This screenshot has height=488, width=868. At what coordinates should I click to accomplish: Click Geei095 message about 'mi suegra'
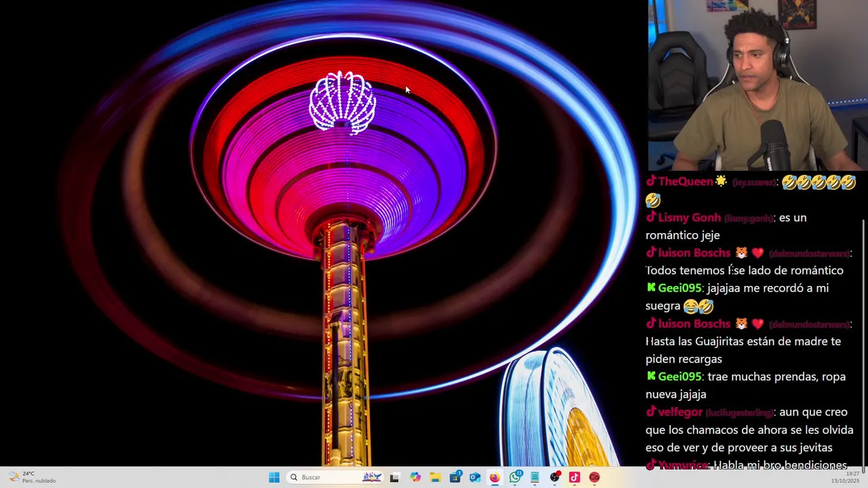(x=737, y=297)
